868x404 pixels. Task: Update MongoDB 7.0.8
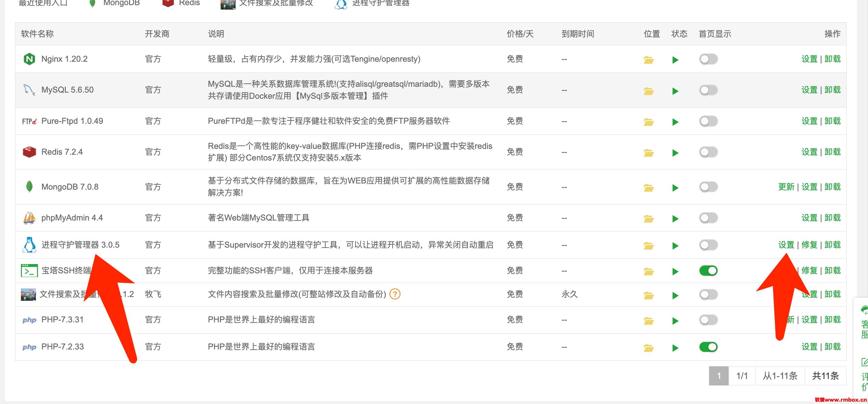[x=786, y=187]
